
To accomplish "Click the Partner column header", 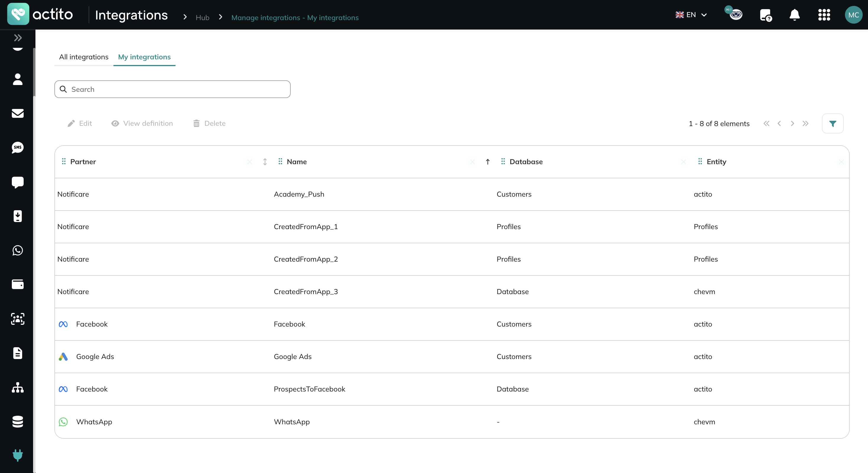I will click(83, 162).
